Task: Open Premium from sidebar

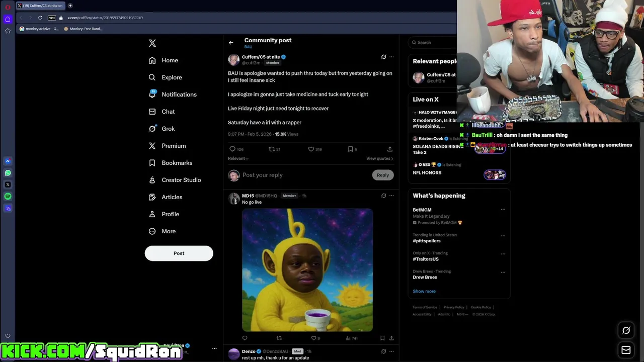Action: [x=168, y=146]
